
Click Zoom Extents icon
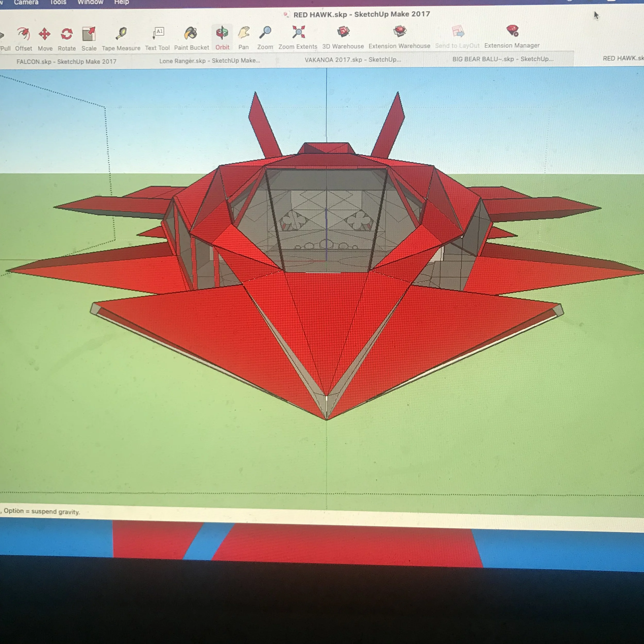298,32
